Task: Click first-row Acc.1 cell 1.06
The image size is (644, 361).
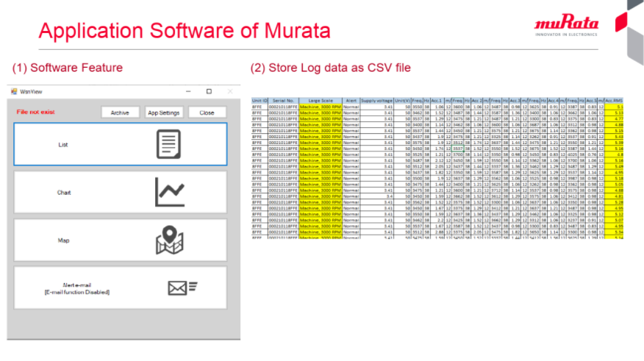Action: tap(437, 107)
